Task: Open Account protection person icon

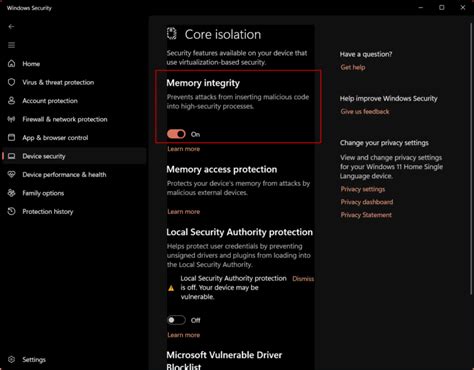Action: point(11,101)
